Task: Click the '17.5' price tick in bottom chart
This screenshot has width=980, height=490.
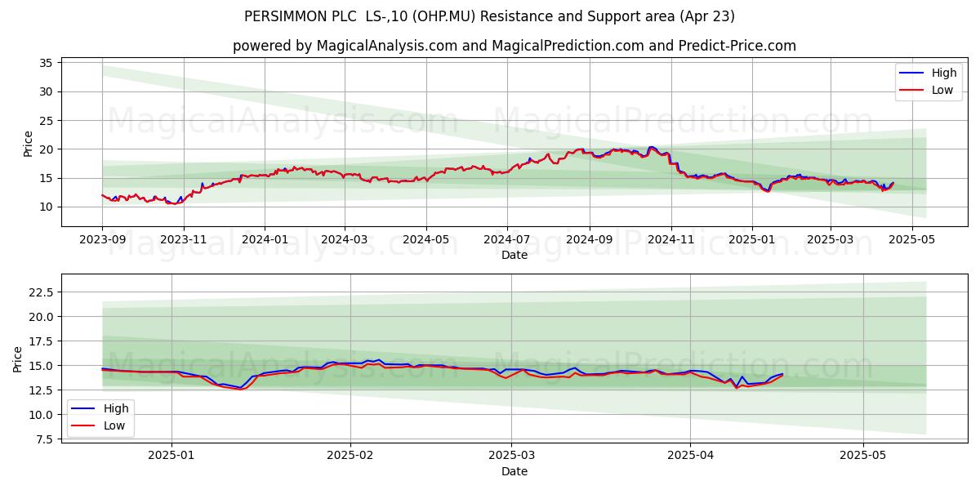Action: 41,341
